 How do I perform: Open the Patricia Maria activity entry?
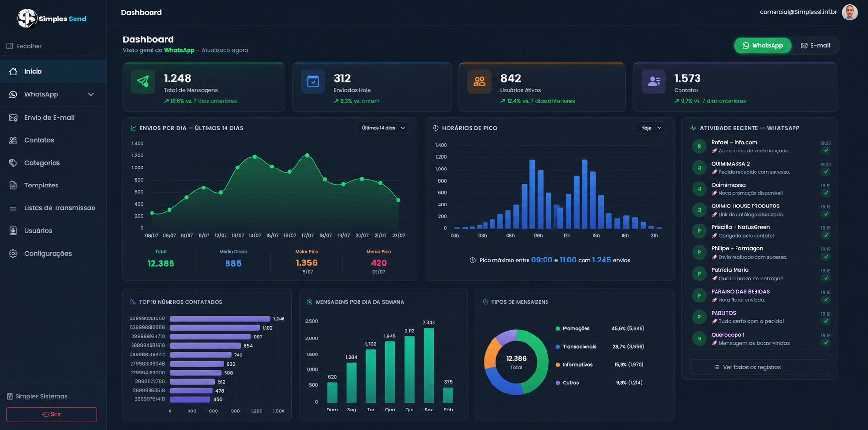pyautogui.click(x=760, y=274)
